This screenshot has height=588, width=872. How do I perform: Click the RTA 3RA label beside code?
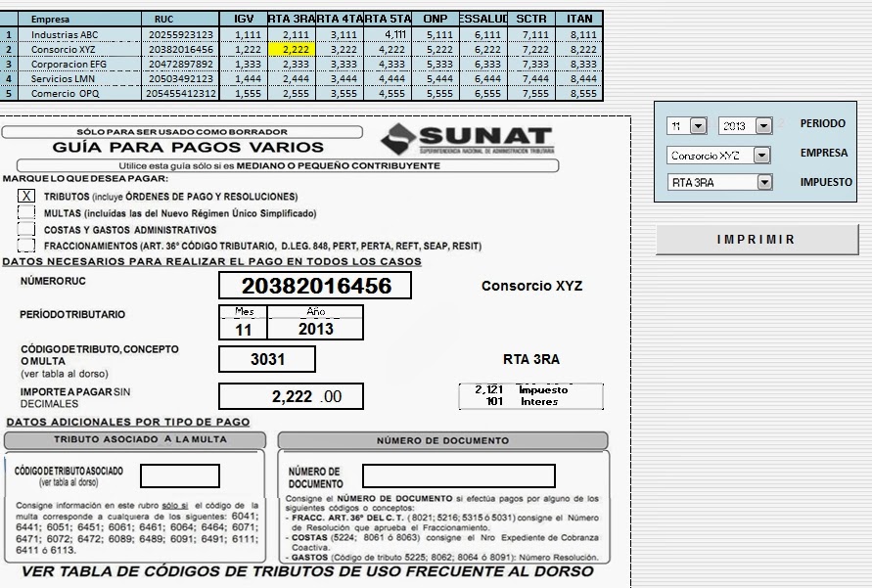coord(531,360)
